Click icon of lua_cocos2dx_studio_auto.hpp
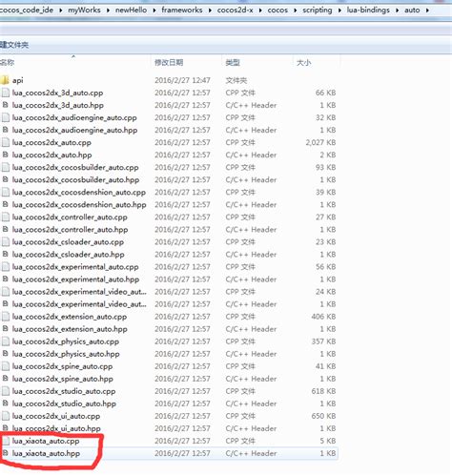Screen dimensions: 452x476 point(6,404)
